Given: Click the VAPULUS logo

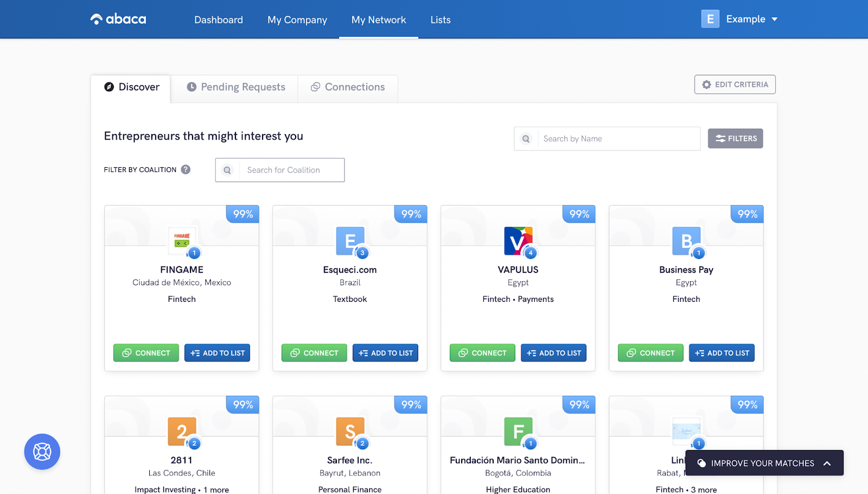Looking at the screenshot, I should coord(518,240).
